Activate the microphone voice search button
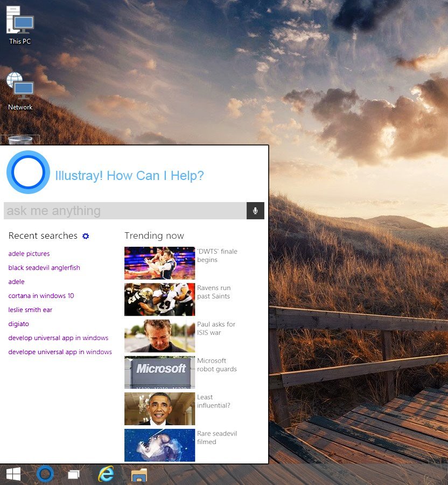 (255, 211)
